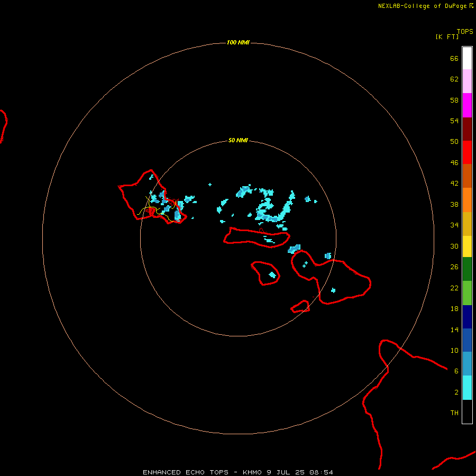Image resolution: width=476 pixels, height=476 pixels.
Task: Click the legend value 66
Action: coord(454,58)
